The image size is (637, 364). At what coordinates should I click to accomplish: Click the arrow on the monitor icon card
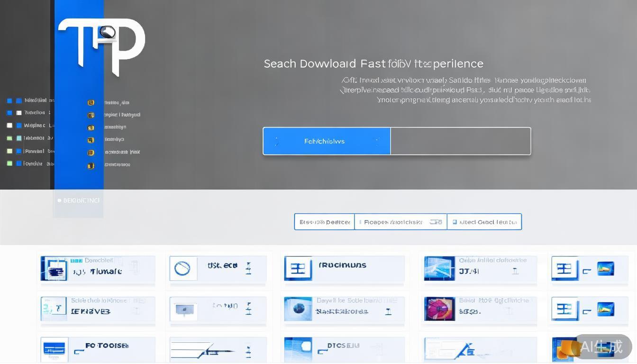tap(248, 310)
